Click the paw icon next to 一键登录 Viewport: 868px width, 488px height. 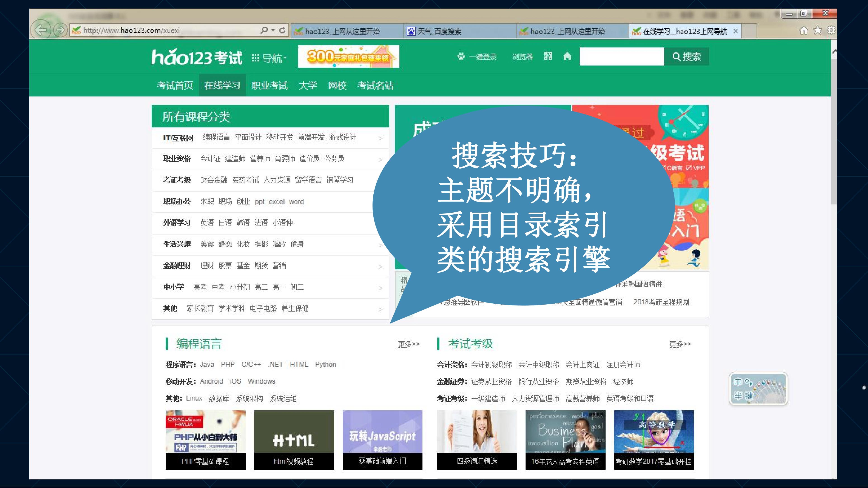[461, 56]
